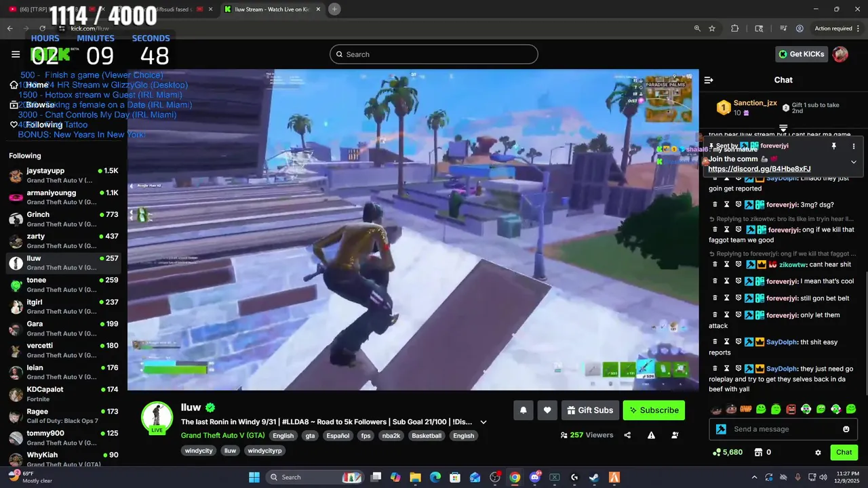Open jaystayupp channel in Following list
868x488 pixels.
tap(64, 175)
